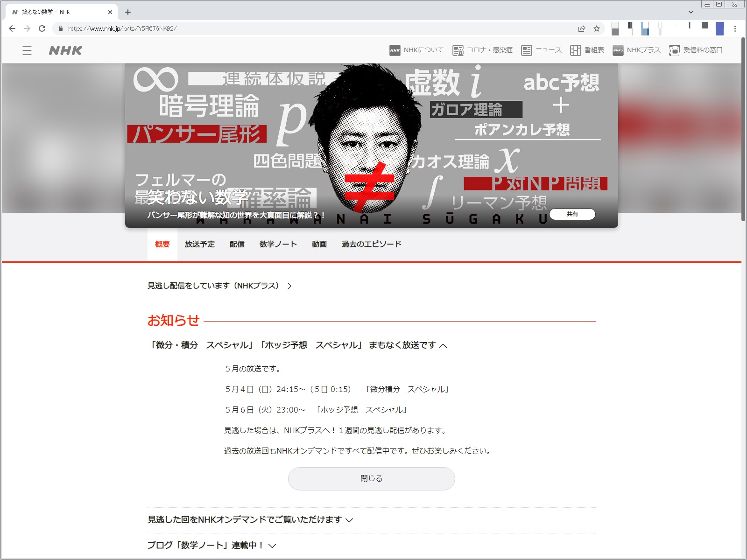747x560 pixels.
Task: Click the 5月の放送です text
Action: 254,369
